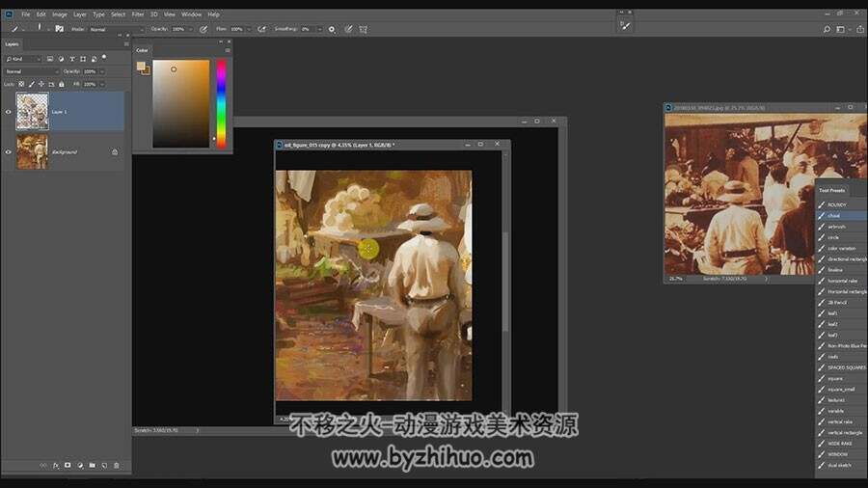Lock image pixels brush icon
Viewport: 868px width, 488px height.
point(31,84)
